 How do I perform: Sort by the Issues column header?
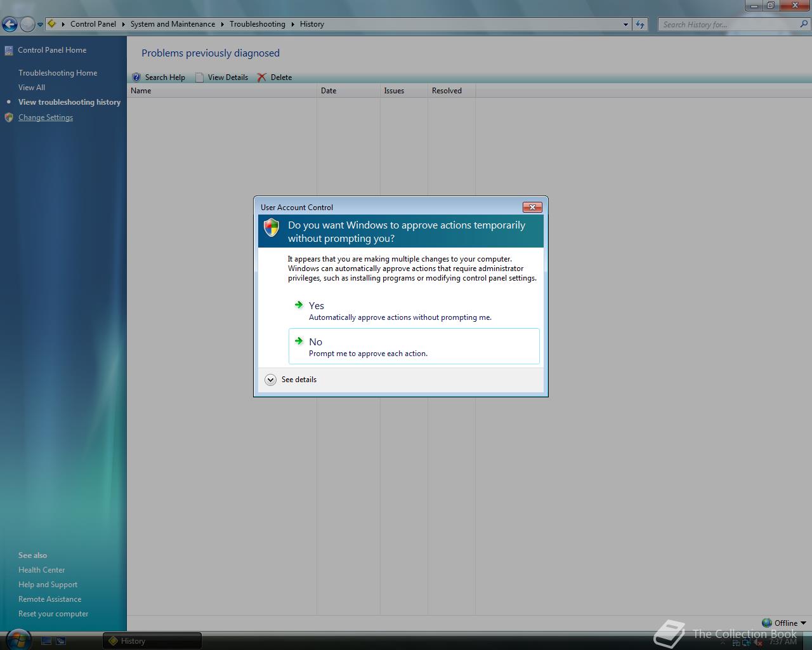tap(404, 91)
